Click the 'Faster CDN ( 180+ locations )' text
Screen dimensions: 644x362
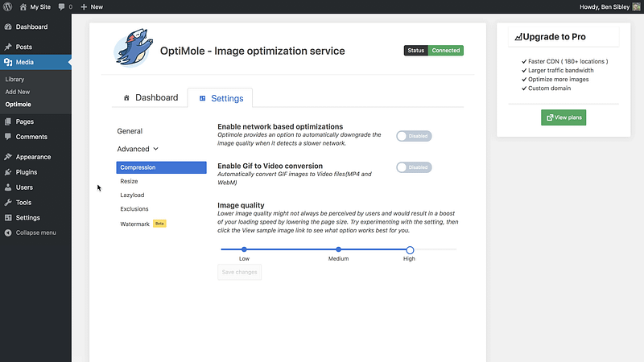568,61
